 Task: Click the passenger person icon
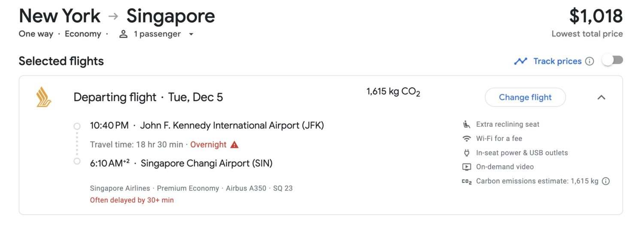point(124,34)
